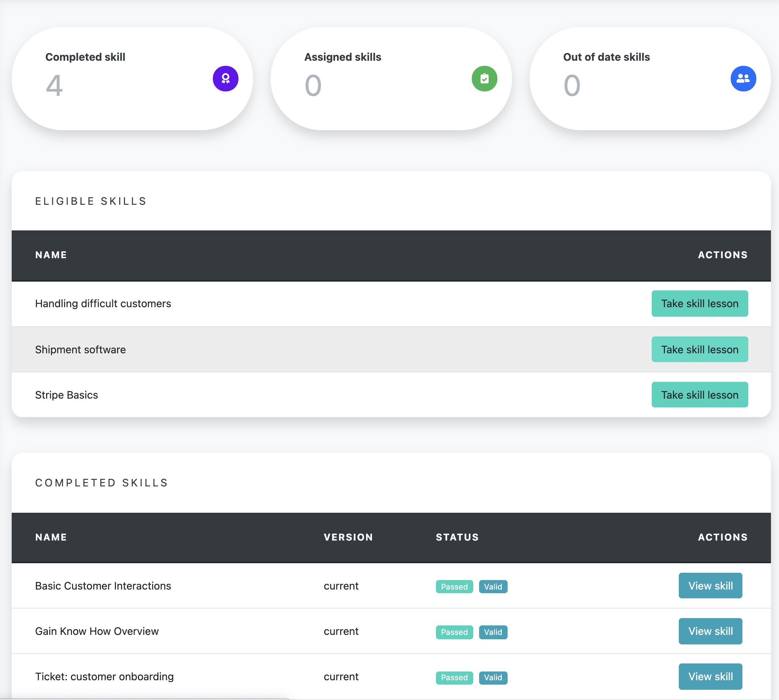Select the 'Handling difficult customers' row name

click(x=103, y=304)
